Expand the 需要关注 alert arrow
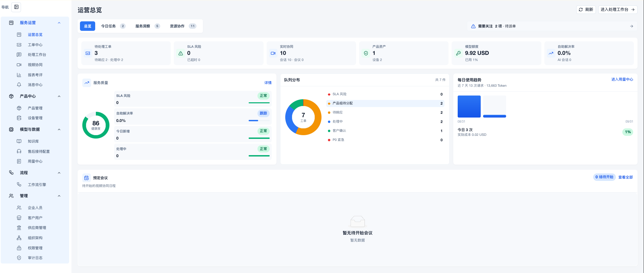Screen dimensions: 644x273 [631, 26]
